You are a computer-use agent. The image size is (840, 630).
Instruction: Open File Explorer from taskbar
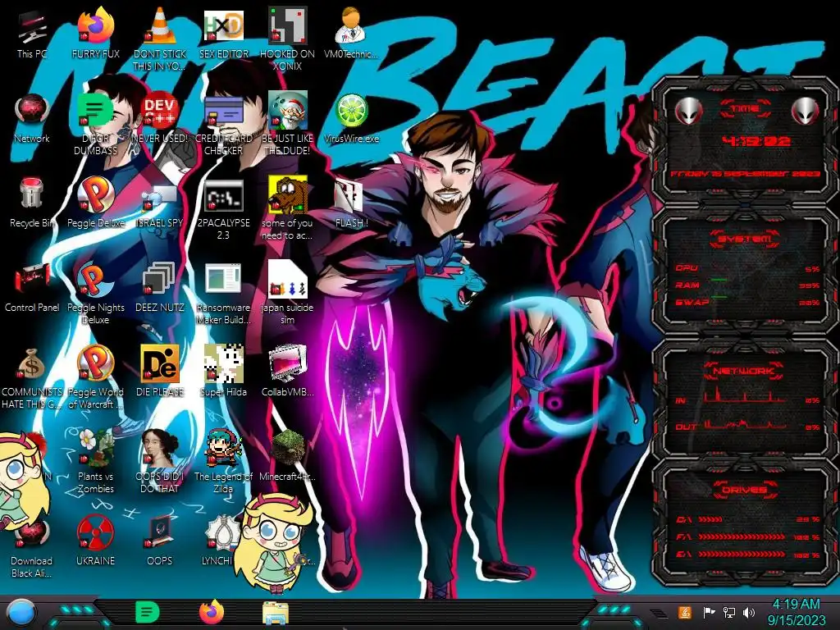tap(276, 613)
